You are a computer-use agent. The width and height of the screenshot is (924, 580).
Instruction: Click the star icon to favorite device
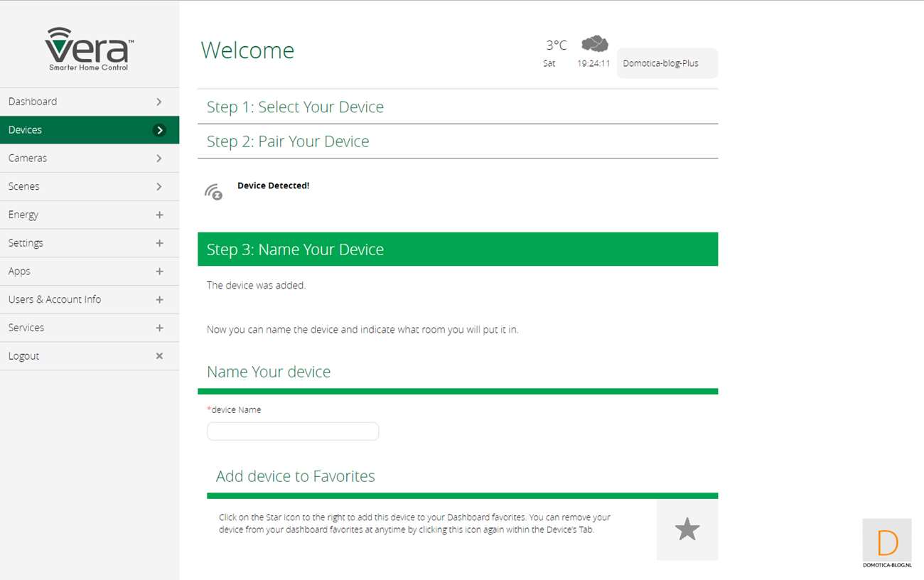pos(687,530)
